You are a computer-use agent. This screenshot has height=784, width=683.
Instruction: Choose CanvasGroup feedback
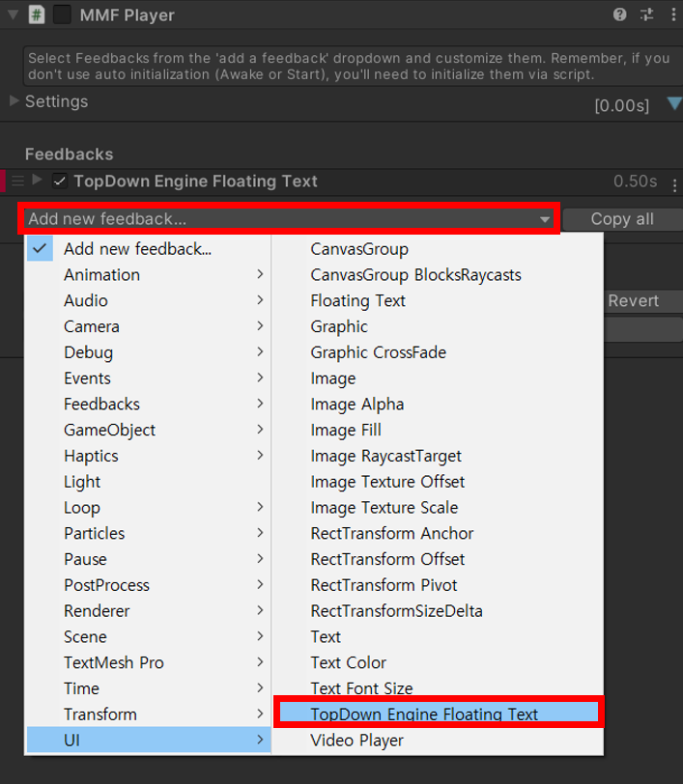pos(438,248)
